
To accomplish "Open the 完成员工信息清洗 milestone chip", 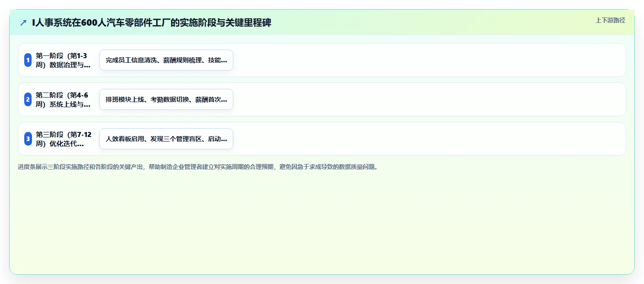I will coord(166,60).
